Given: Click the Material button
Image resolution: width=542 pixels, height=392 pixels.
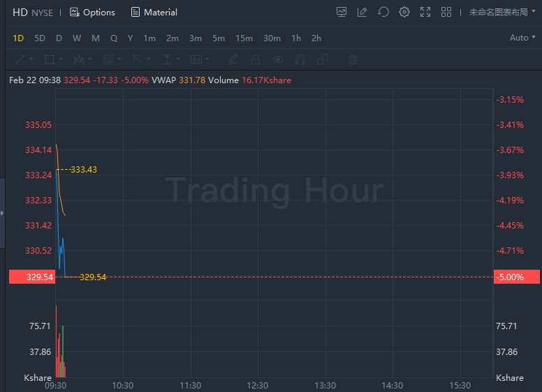Looking at the screenshot, I should [154, 12].
